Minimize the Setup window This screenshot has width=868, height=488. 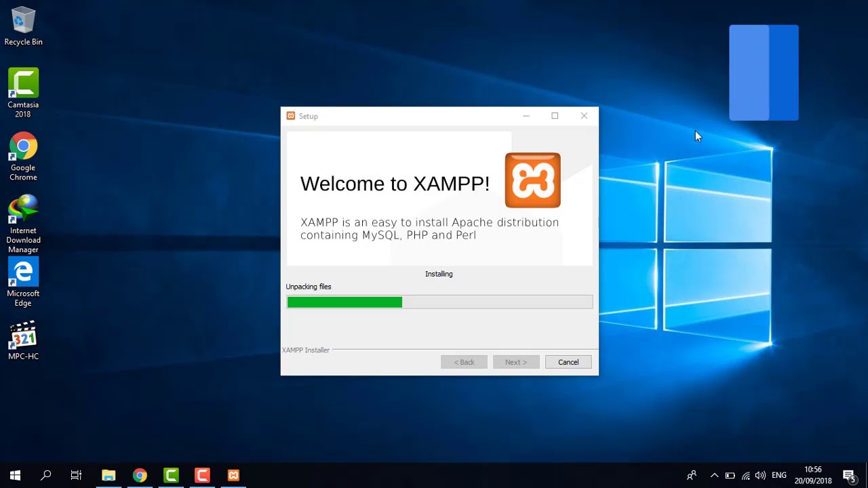click(526, 116)
